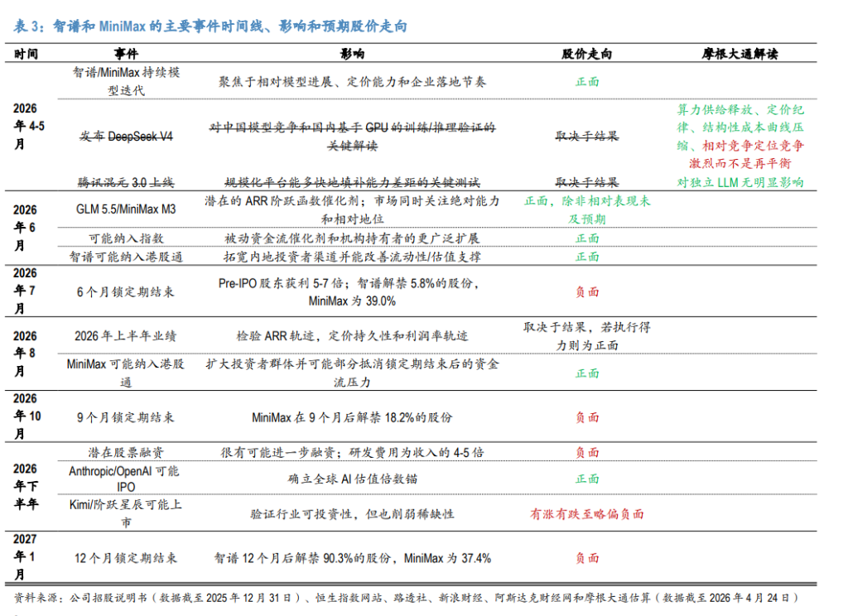Select the 2026年上半年业绩 event cell
This screenshot has height=616, width=848.
tap(126, 336)
